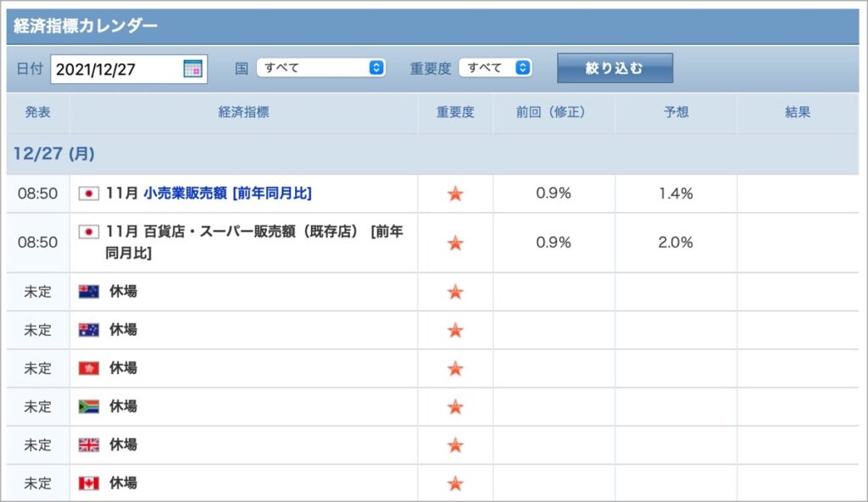Click the star in South Africa 休場 row
This screenshot has height=502, width=868.
click(455, 407)
